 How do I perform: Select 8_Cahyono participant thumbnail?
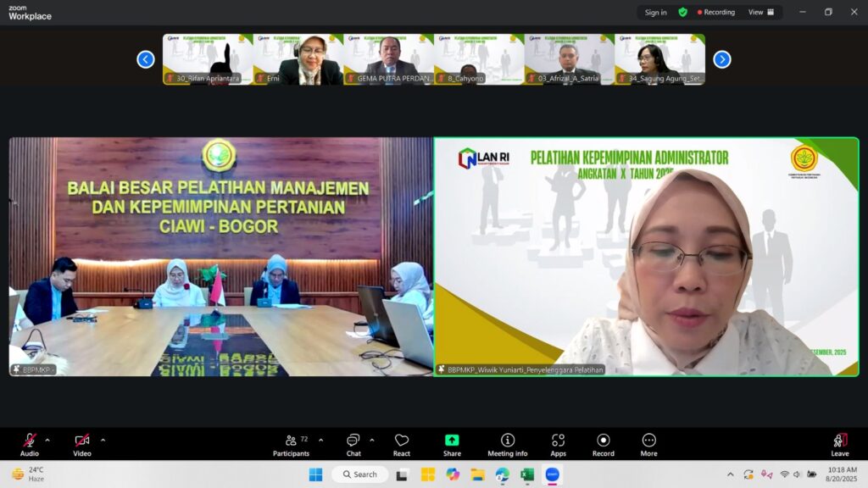479,59
